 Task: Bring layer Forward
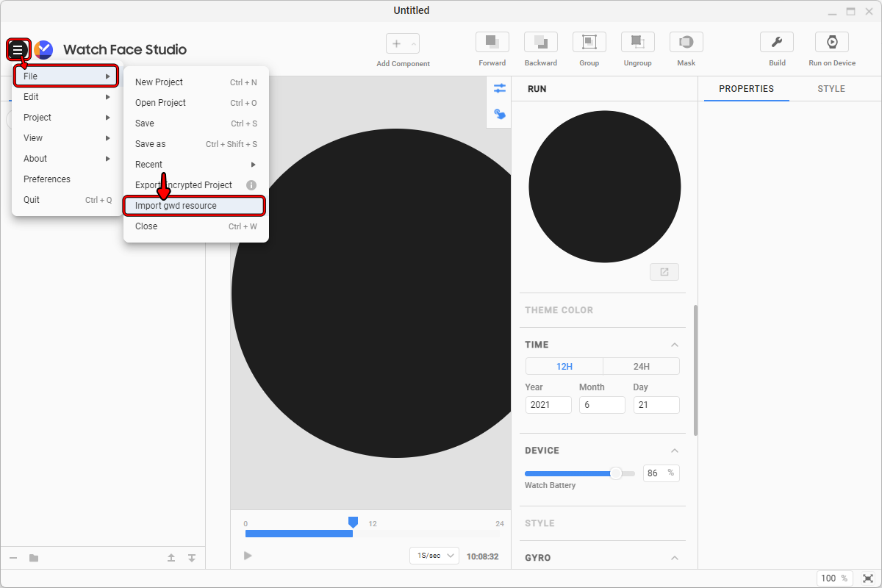pyautogui.click(x=492, y=42)
